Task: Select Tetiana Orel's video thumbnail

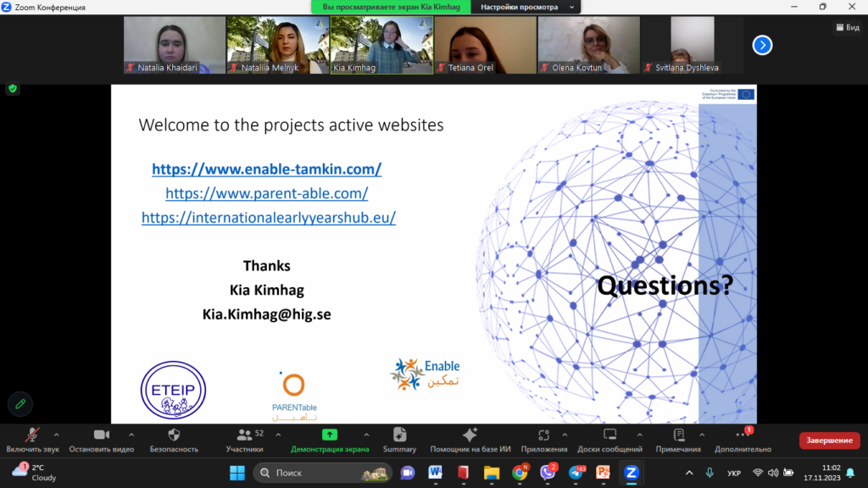Action: point(485,45)
